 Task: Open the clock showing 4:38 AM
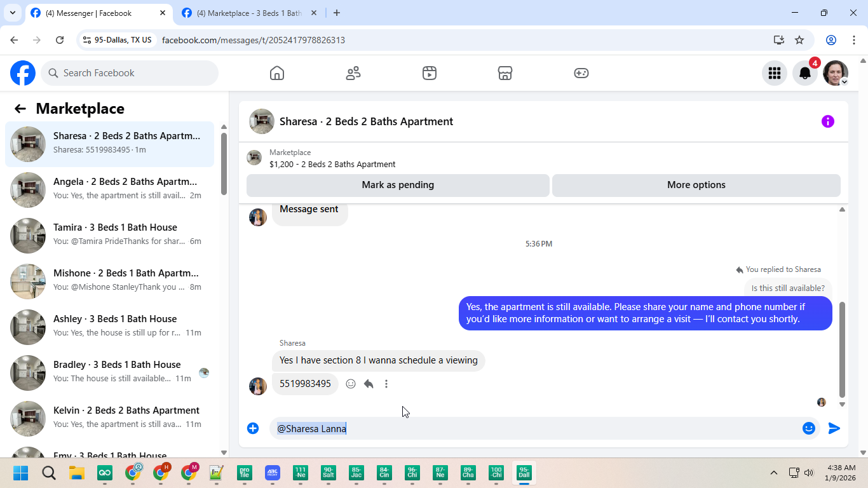841,473
